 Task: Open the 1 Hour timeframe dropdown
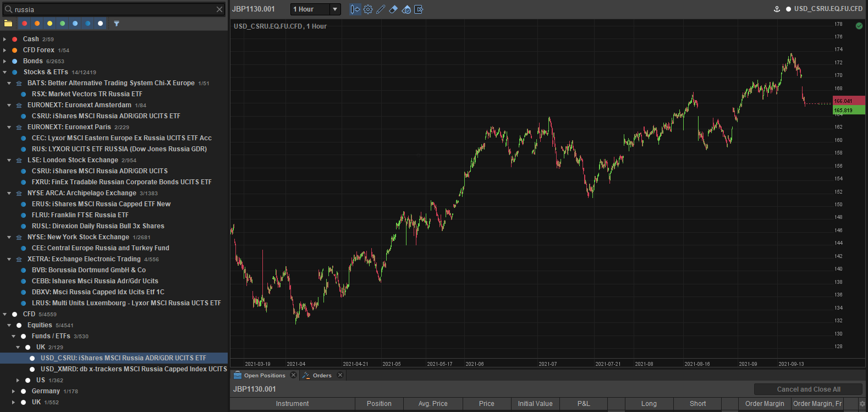315,9
